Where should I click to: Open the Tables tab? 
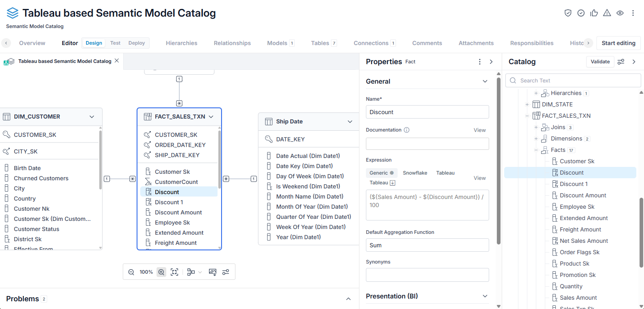(324, 43)
